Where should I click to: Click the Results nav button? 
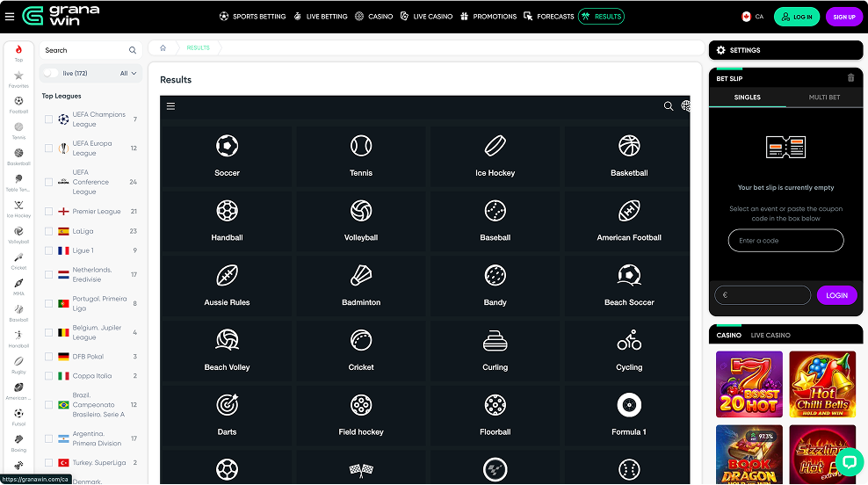601,17
